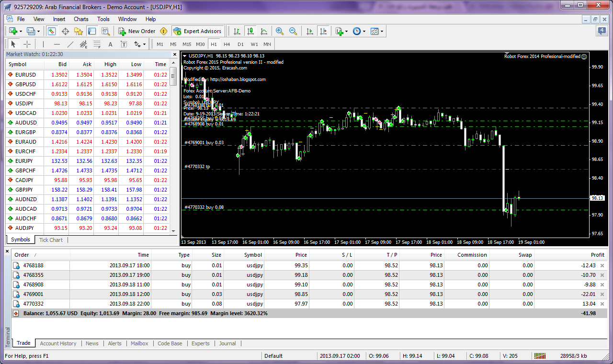Switch to the Account History tab
The width and height of the screenshot is (613, 364).
[x=58, y=343]
